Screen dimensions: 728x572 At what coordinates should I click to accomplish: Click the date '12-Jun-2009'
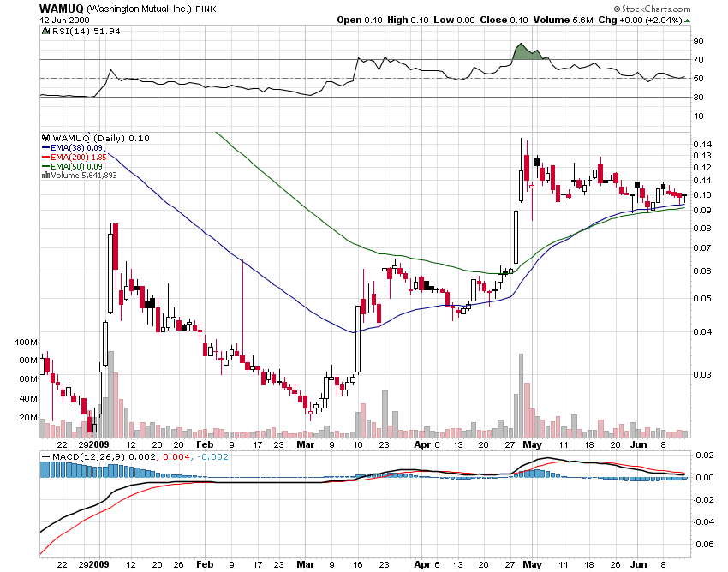coord(64,21)
